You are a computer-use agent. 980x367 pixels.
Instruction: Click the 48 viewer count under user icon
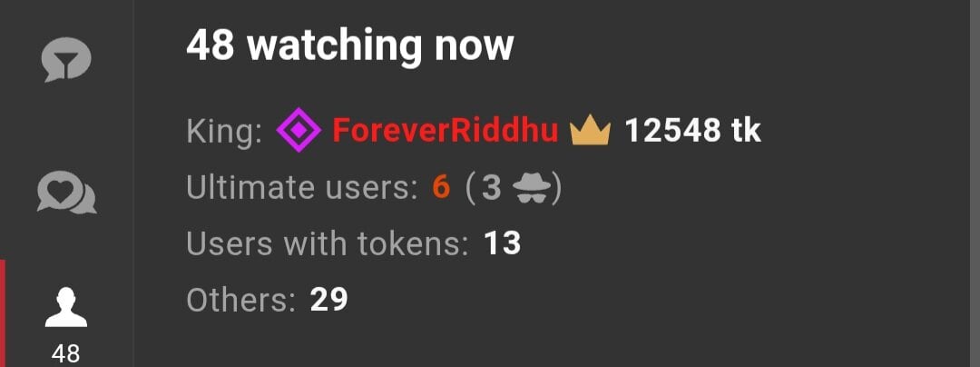(65, 354)
